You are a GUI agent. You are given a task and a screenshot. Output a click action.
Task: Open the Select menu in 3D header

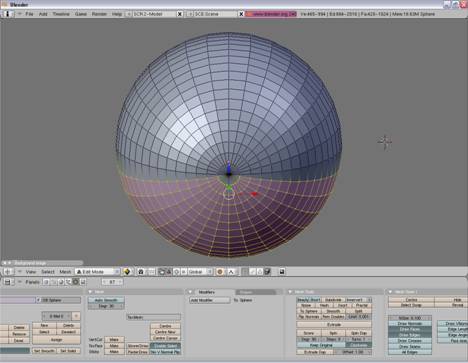48,272
